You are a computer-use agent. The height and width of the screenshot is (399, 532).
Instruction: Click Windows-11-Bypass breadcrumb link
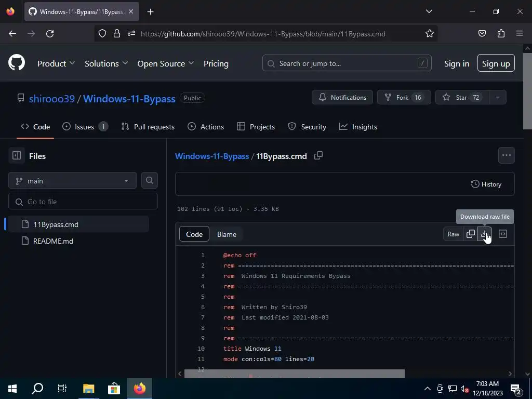pyautogui.click(x=212, y=156)
